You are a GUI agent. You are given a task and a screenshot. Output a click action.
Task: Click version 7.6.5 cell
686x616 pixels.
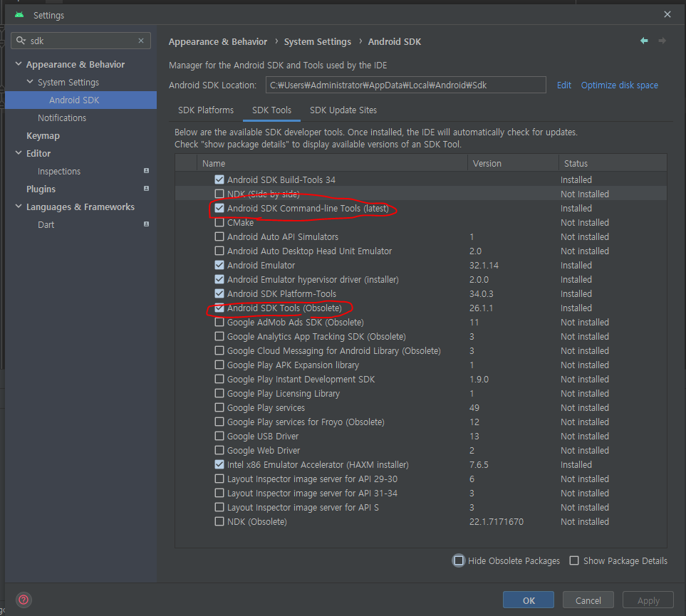pyautogui.click(x=479, y=464)
